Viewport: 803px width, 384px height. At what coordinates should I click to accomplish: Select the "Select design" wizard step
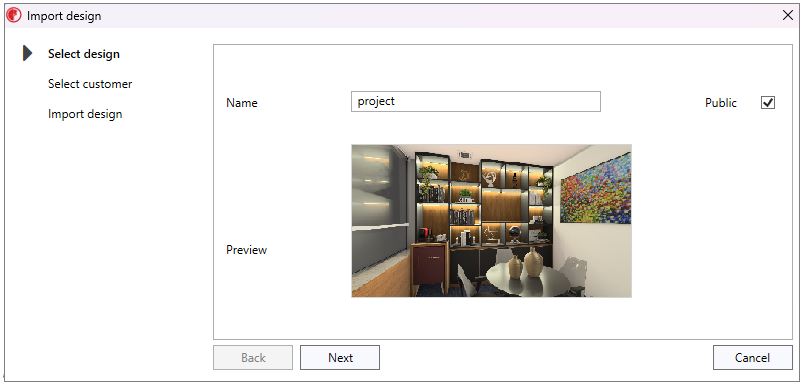click(x=83, y=54)
